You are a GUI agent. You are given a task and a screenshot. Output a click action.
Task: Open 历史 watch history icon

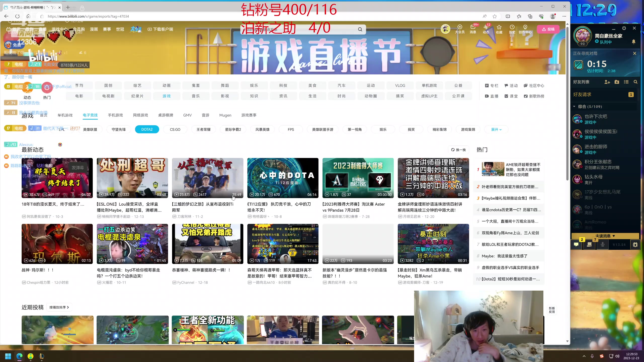tap(512, 29)
